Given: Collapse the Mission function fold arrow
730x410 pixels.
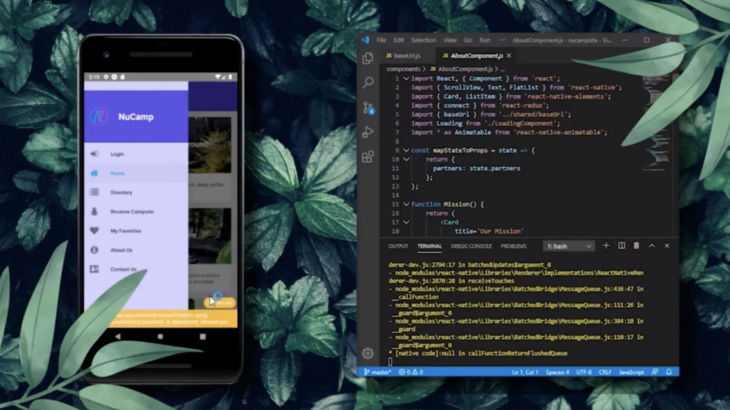Looking at the screenshot, I should pyautogui.click(x=405, y=204).
